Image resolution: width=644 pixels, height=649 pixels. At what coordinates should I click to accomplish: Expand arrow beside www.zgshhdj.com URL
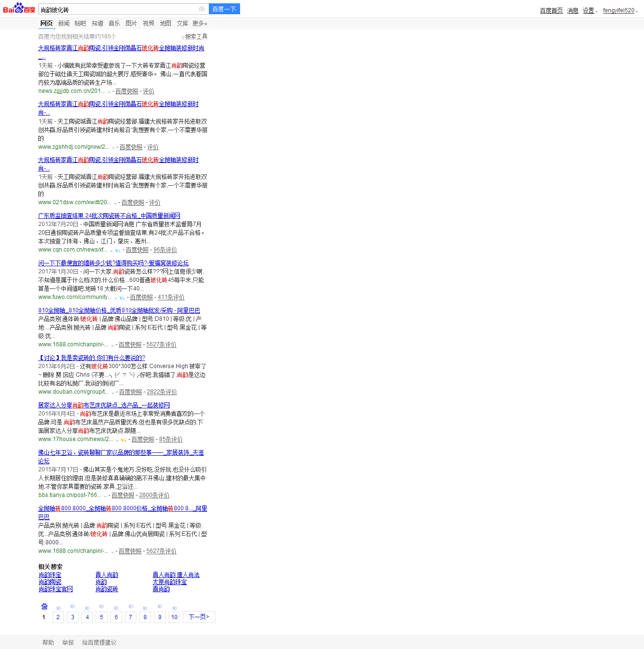tap(113, 148)
